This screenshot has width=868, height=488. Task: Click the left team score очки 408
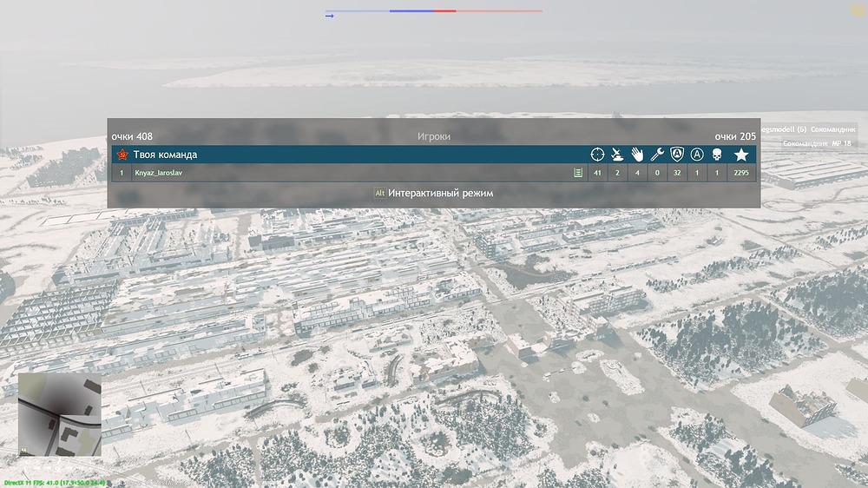tap(132, 136)
